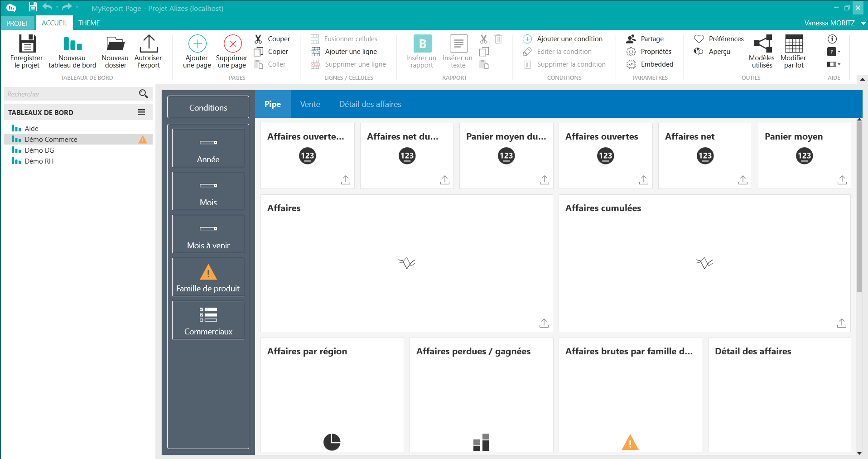Viewport: 868px width, 459px height.
Task: Select the Commerciaux checklist condition
Action: [x=208, y=320]
